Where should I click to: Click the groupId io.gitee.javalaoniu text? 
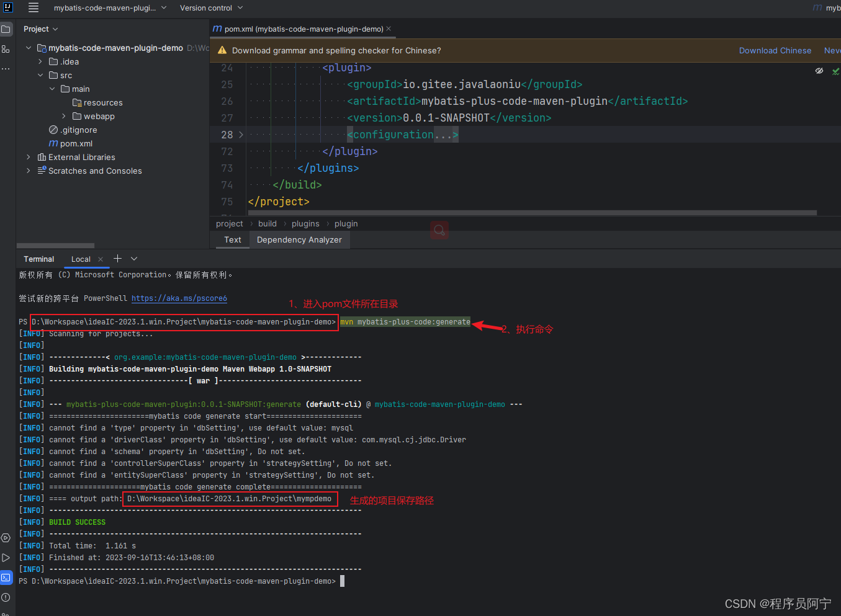pyautogui.click(x=464, y=84)
